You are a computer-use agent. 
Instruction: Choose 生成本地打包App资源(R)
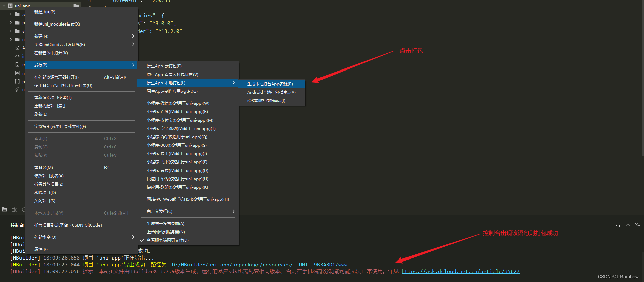click(271, 84)
